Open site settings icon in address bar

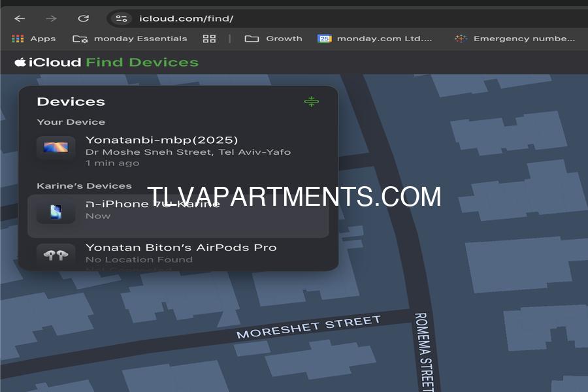(x=122, y=18)
